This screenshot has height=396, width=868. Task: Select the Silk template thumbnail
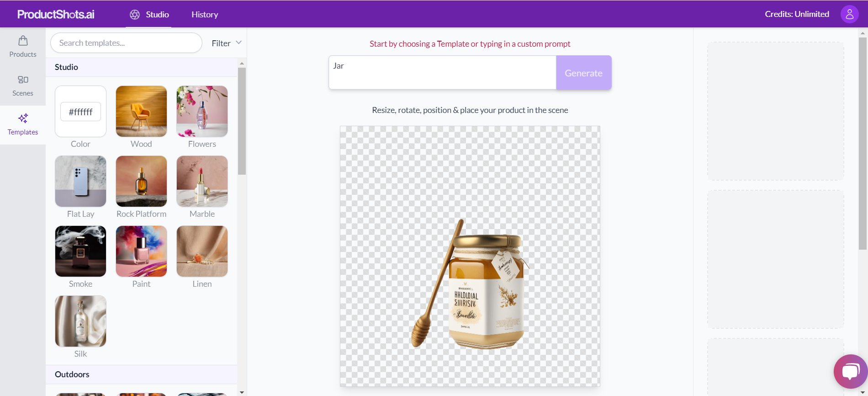(80, 321)
